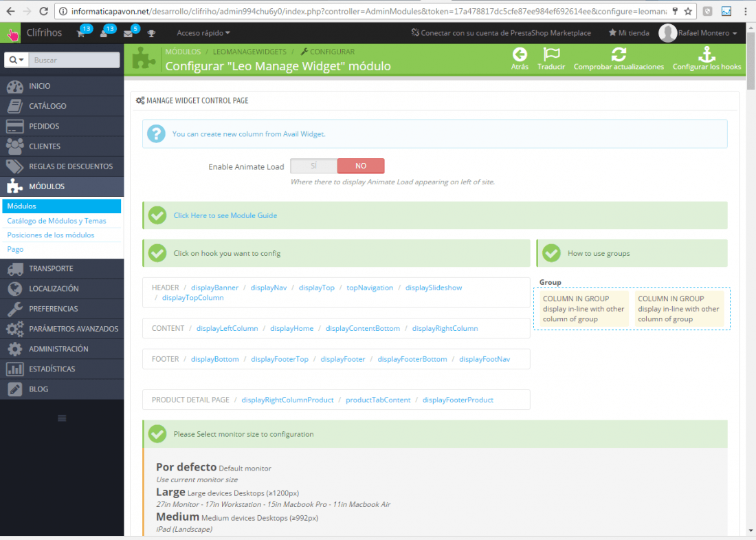Open the Acceso rápido dropdown
This screenshot has height=540, width=756.
tap(203, 33)
